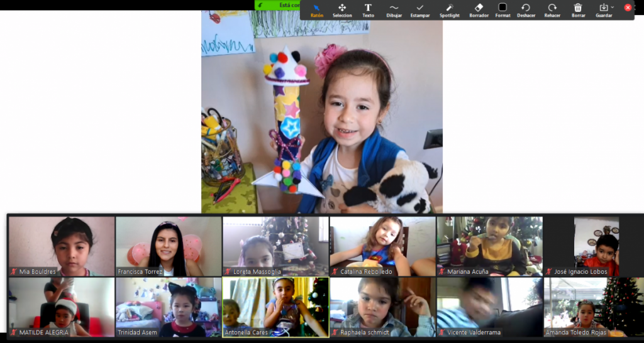
Task: Choose the Seleccion move tool
Action: pos(342,9)
